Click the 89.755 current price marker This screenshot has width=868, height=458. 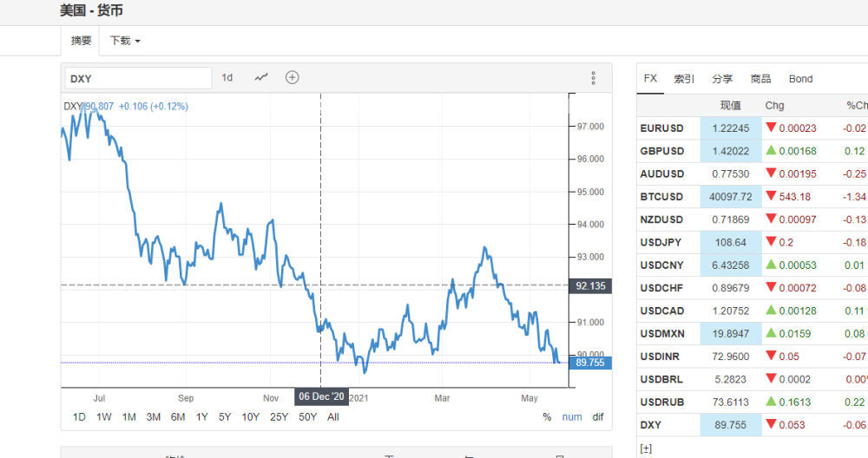pos(590,363)
